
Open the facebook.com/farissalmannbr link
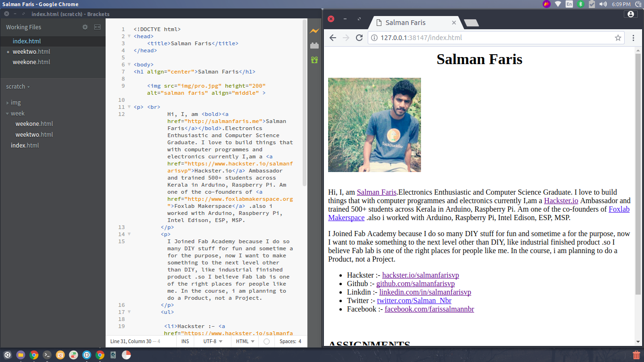429,309
